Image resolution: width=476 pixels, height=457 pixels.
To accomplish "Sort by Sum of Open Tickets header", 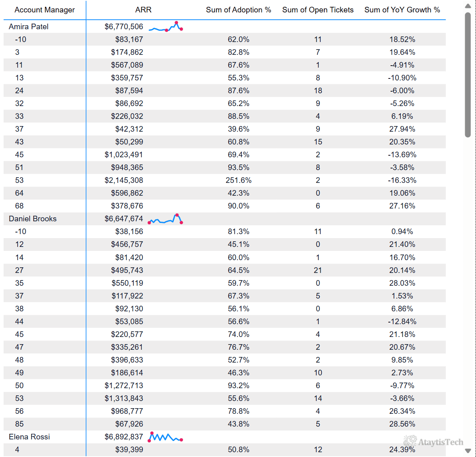I will coord(318,10).
